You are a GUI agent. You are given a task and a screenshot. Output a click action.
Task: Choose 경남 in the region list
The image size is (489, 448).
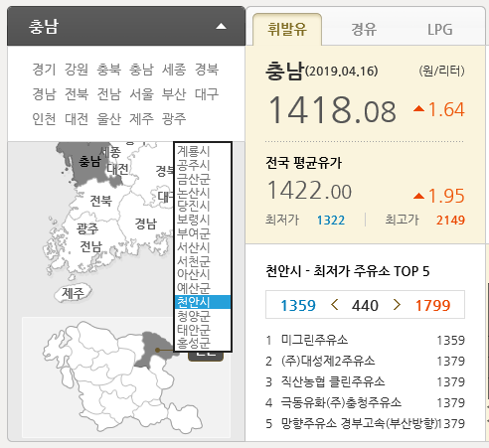(x=44, y=94)
